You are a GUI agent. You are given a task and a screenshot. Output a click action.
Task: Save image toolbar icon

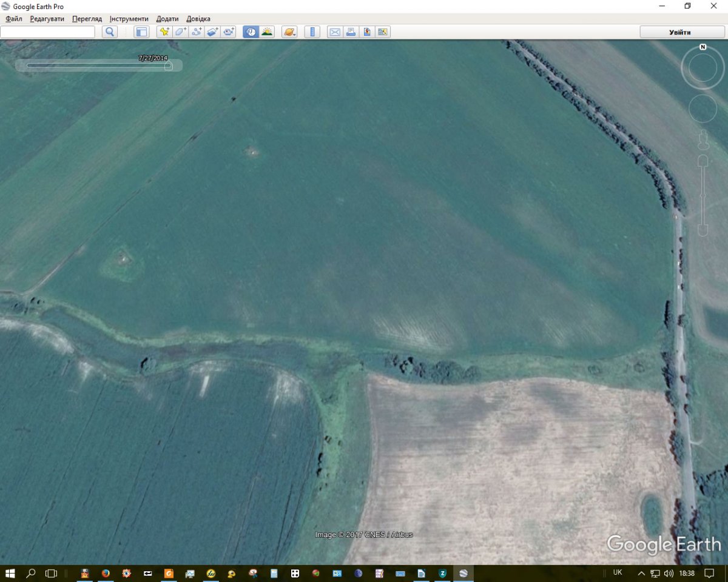382,32
